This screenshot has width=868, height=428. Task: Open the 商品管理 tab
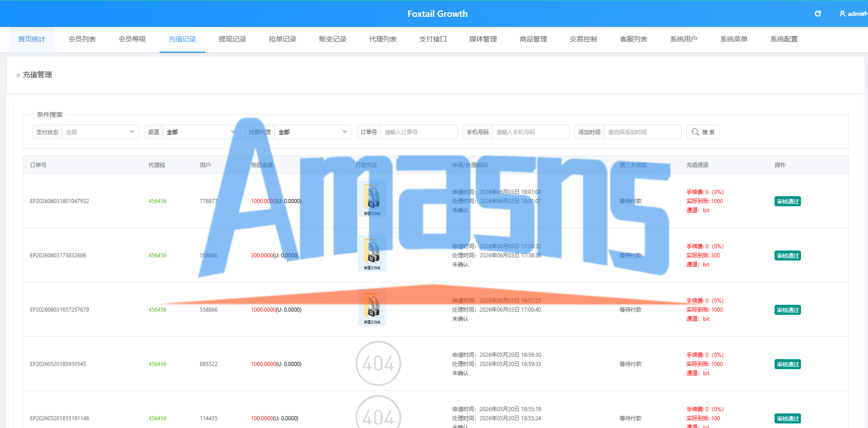tap(533, 39)
